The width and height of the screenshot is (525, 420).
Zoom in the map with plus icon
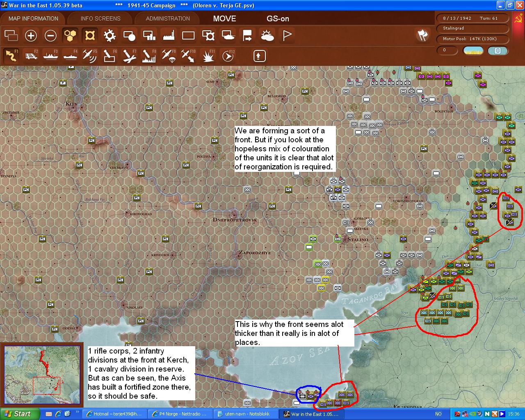click(x=31, y=36)
